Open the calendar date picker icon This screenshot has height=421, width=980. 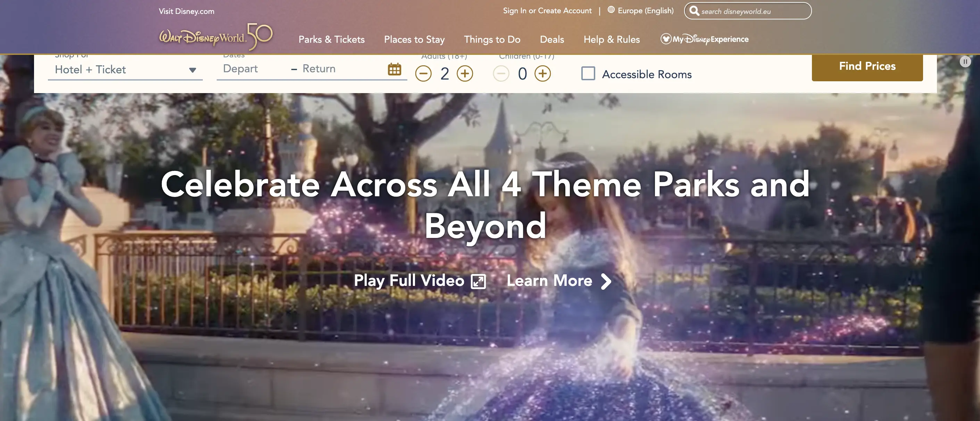[x=394, y=69]
